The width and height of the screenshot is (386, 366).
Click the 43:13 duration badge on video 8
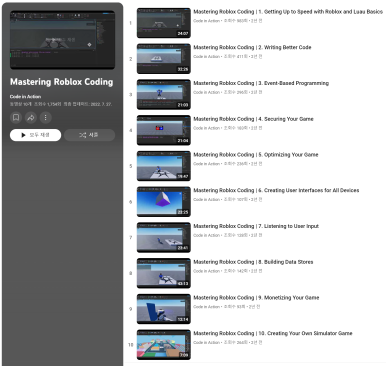183,284
